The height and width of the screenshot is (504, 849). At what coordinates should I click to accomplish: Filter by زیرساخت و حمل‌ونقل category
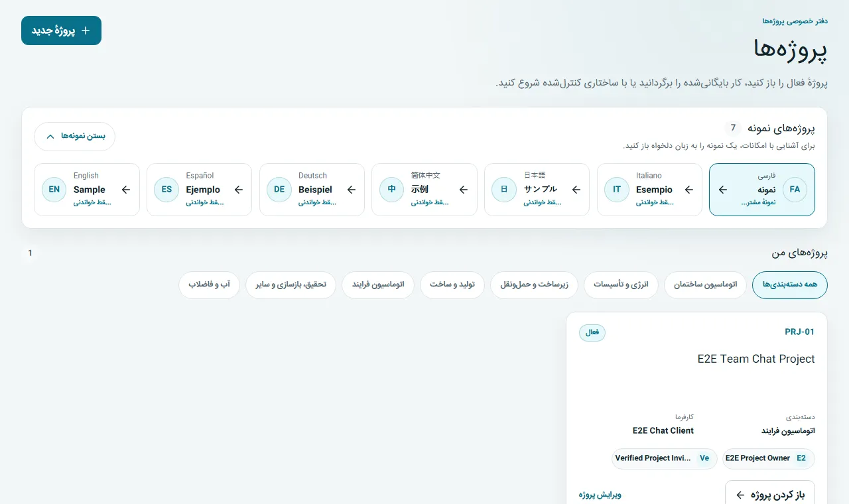534,285
